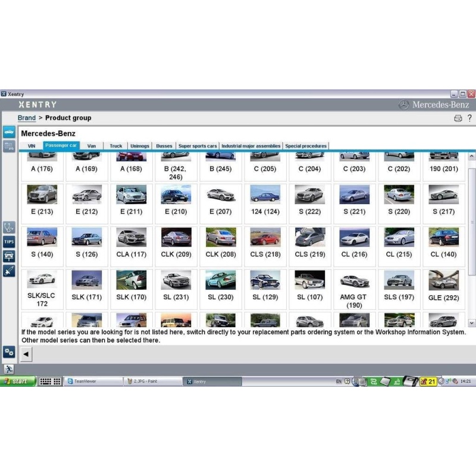Select the S (140) model thumbnail

(42, 237)
